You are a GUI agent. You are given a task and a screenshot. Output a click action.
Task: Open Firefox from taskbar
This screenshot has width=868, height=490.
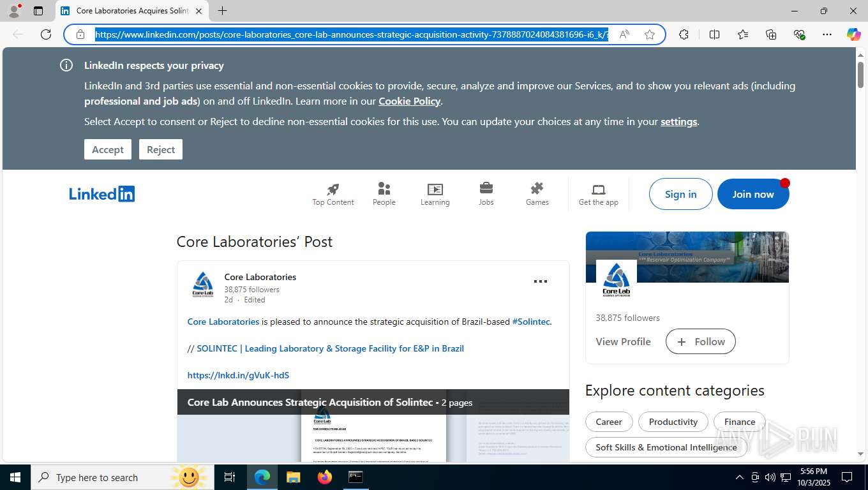325,477
